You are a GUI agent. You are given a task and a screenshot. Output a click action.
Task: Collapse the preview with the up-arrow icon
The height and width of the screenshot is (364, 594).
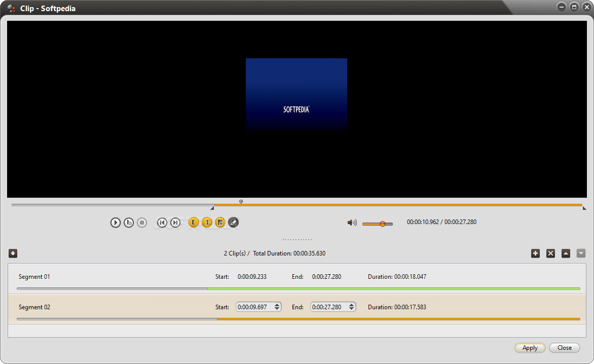point(13,253)
